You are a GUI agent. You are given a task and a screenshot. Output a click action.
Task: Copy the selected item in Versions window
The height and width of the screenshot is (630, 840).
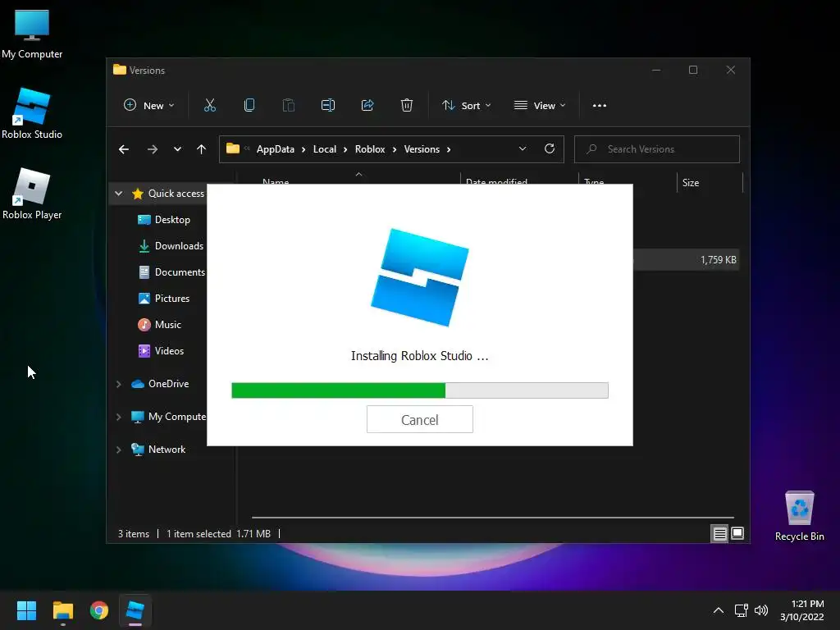[x=249, y=106]
